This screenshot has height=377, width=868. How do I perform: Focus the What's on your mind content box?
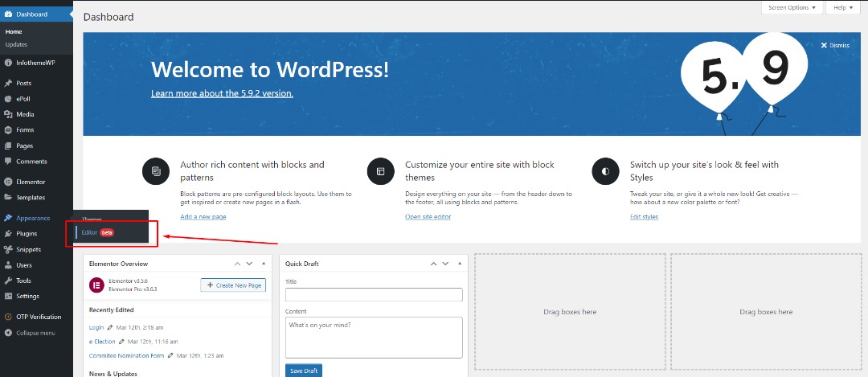[x=374, y=337]
